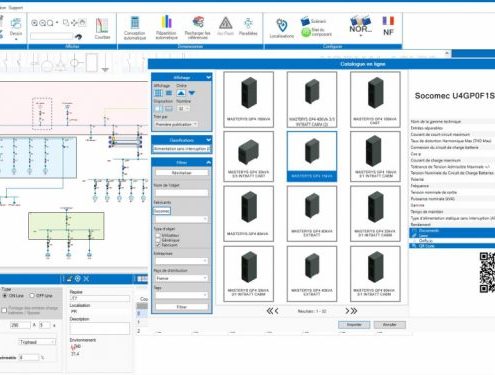The width and height of the screenshot is (495, 375).
Task: Open the Courbes curves view
Action: (x=102, y=29)
